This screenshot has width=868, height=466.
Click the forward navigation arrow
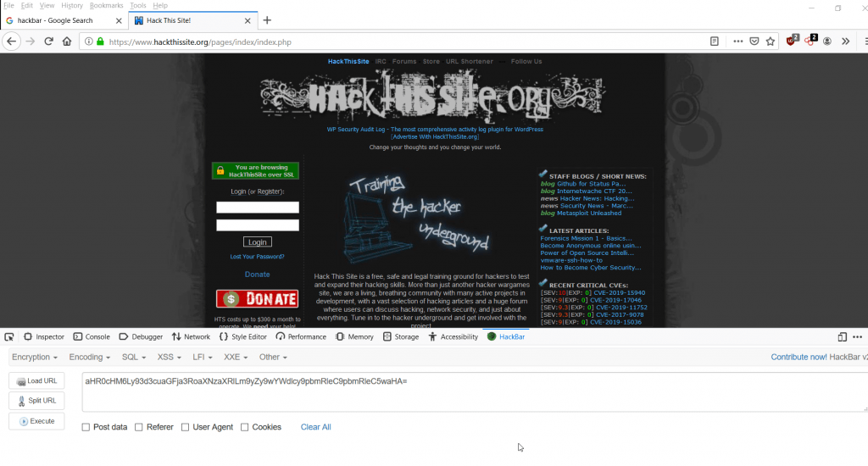pyautogui.click(x=30, y=42)
